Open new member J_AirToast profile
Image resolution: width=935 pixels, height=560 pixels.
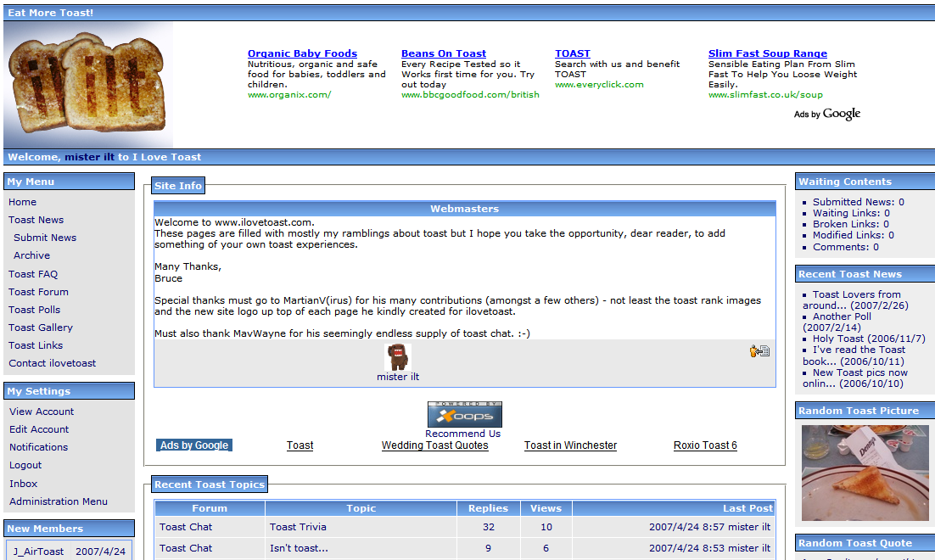pos(38,552)
